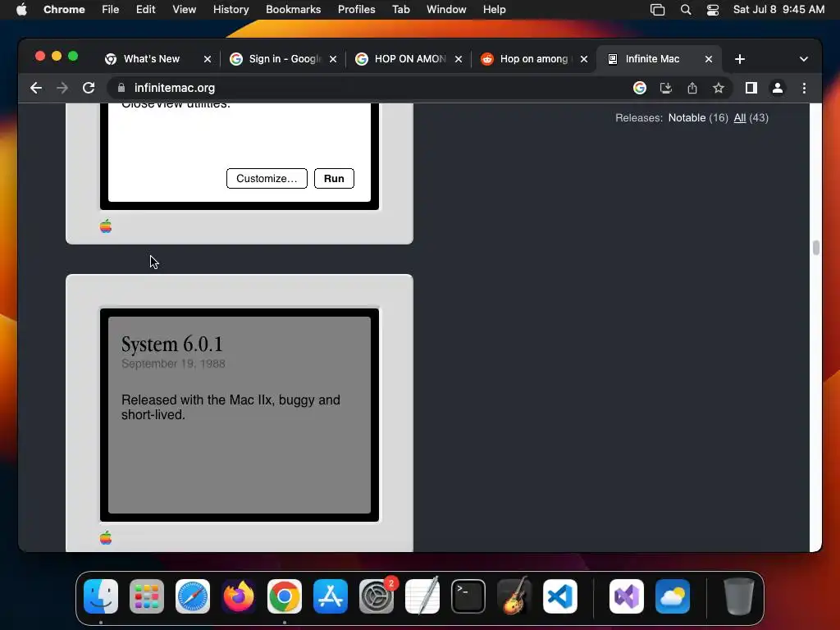Open Spotlight search in menu bar
840x630 pixels.
(x=685, y=10)
